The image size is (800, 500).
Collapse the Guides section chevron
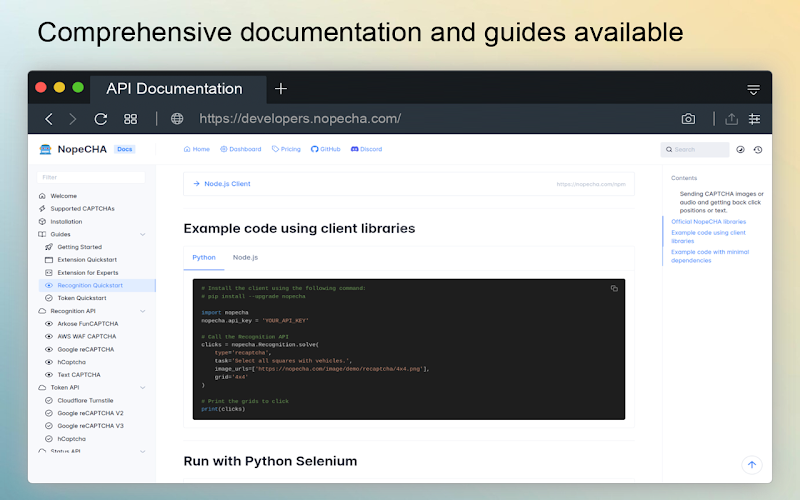143,234
